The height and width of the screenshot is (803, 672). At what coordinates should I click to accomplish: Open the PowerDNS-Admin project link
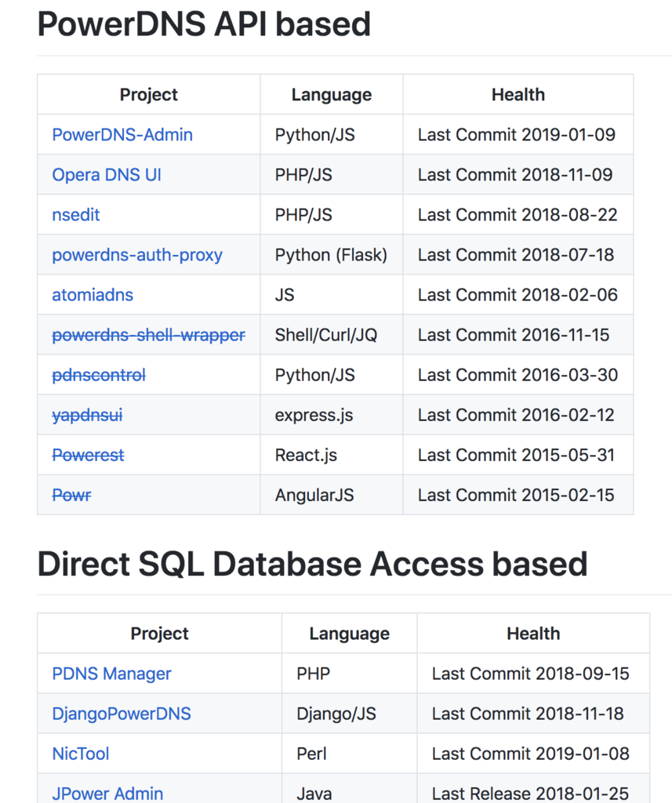[122, 135]
